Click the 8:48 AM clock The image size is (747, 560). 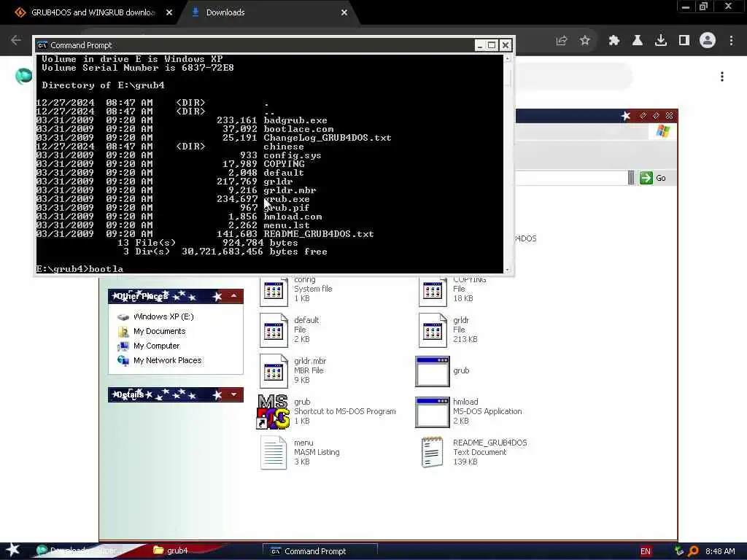[720, 551]
